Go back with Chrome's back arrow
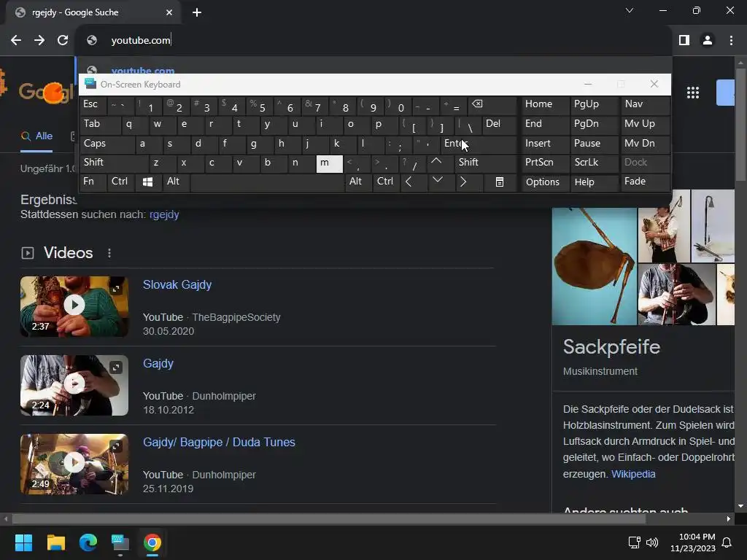The width and height of the screenshot is (747, 560). click(x=16, y=41)
